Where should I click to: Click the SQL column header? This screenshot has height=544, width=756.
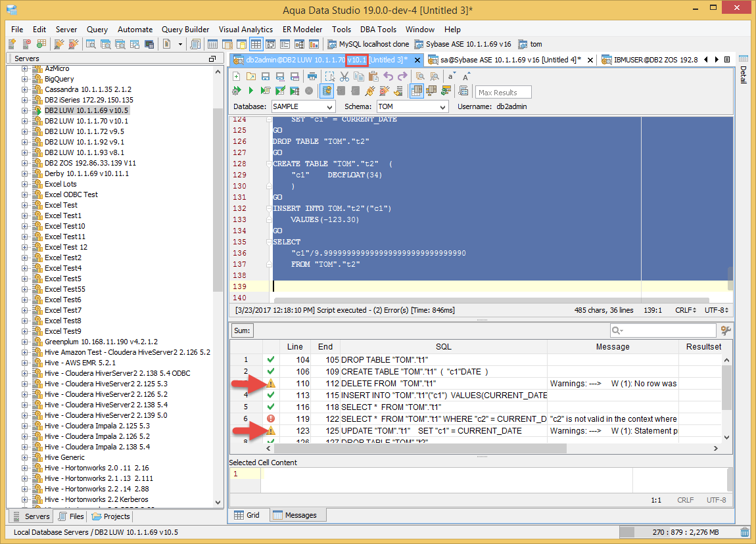coord(444,346)
